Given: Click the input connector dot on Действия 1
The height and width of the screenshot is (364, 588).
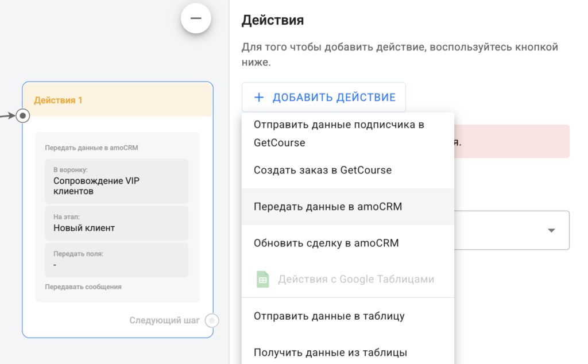Looking at the screenshot, I should (x=22, y=116).
